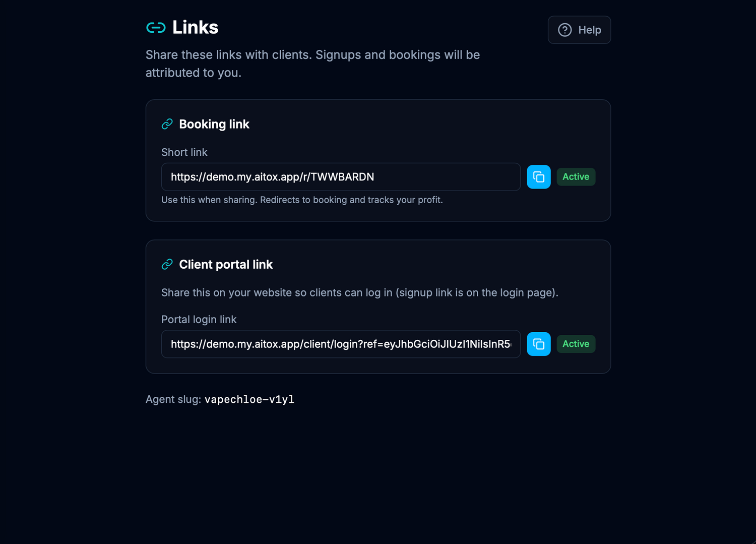756x544 pixels.
Task: Click the 'Use this when sharing' helper text
Action: tap(302, 200)
